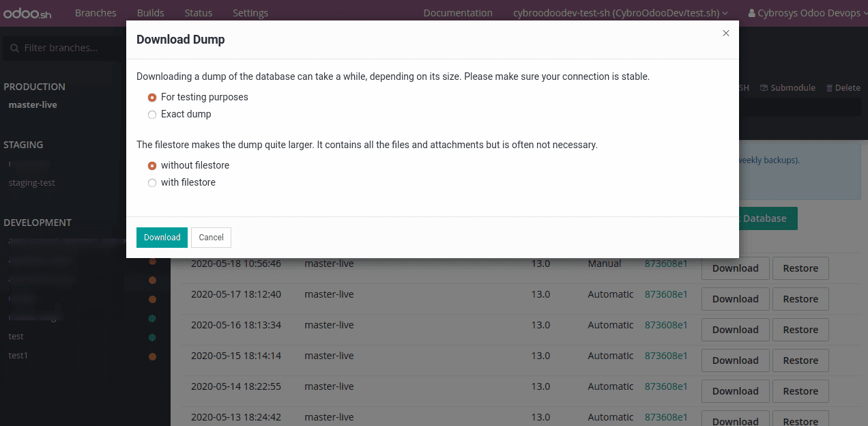The width and height of the screenshot is (868, 426).
Task: Click the Download Dump dialog title
Action: (x=181, y=40)
